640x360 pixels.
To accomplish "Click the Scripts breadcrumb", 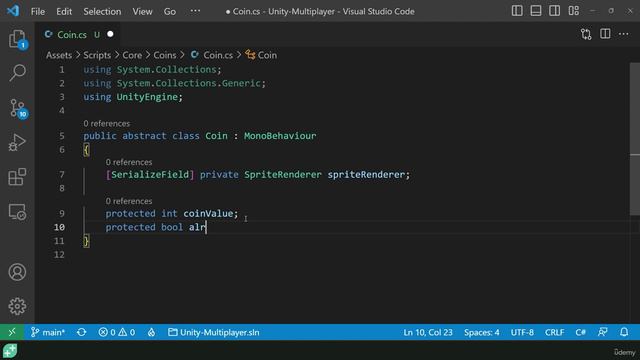I will (97, 55).
